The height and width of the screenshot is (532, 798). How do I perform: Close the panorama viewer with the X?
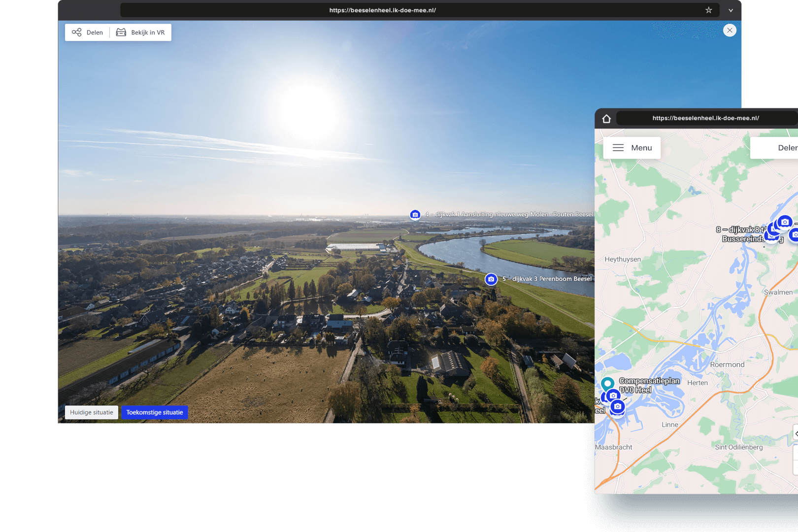730,31
